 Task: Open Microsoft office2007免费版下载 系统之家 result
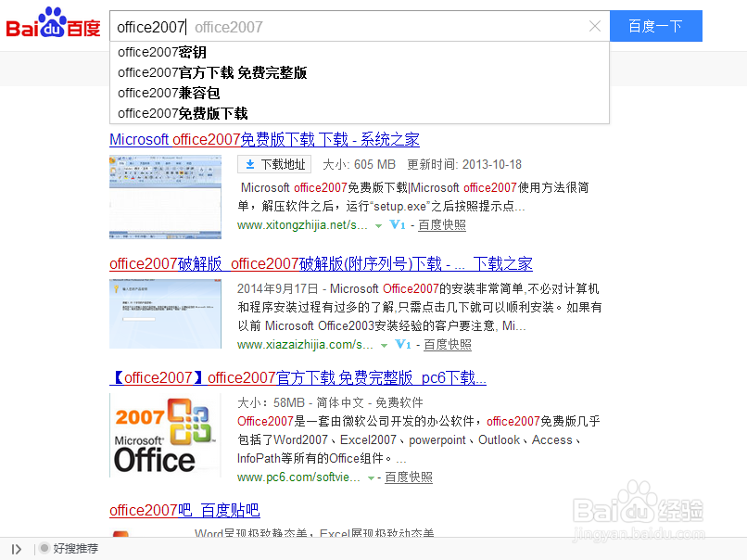point(264,140)
